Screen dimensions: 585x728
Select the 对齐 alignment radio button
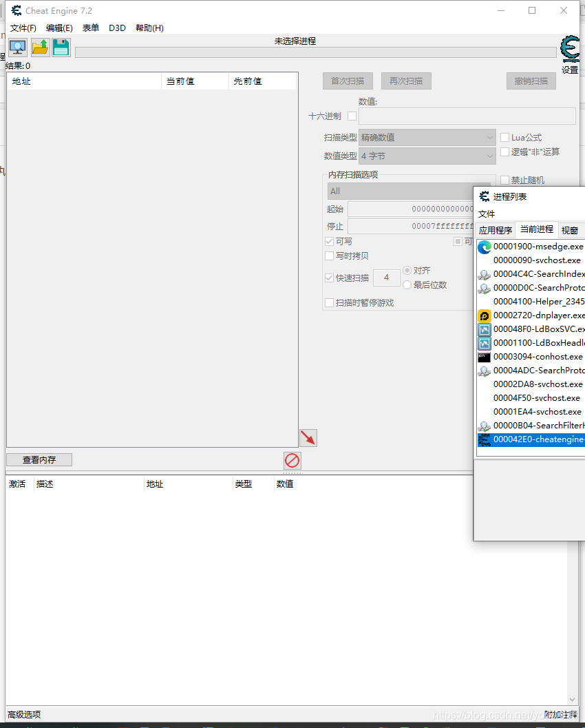point(407,270)
